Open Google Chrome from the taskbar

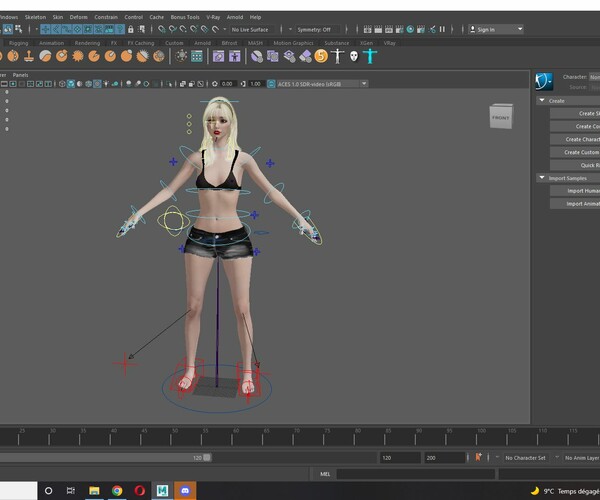117,490
